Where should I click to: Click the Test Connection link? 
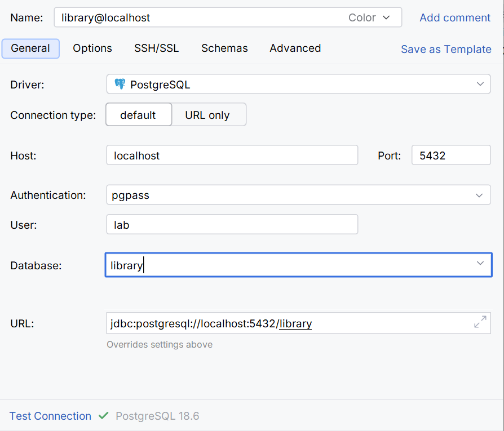click(x=50, y=416)
